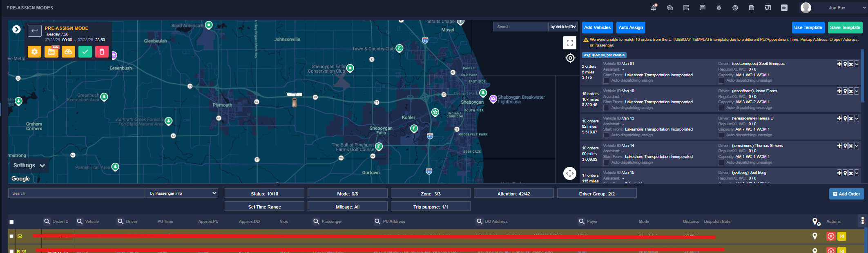
Task: Show Van 01 on map via pin icon
Action: pos(845,64)
